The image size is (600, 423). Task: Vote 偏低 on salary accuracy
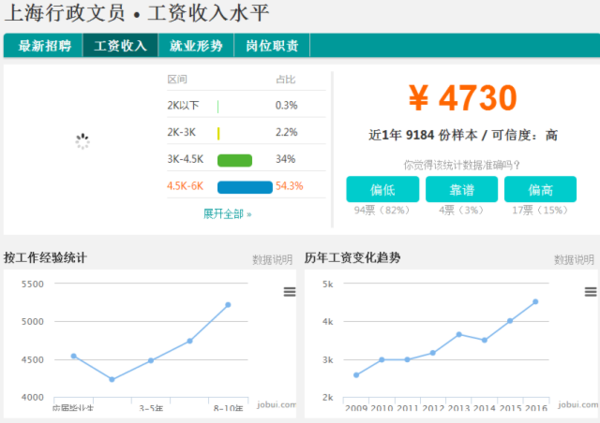click(383, 189)
